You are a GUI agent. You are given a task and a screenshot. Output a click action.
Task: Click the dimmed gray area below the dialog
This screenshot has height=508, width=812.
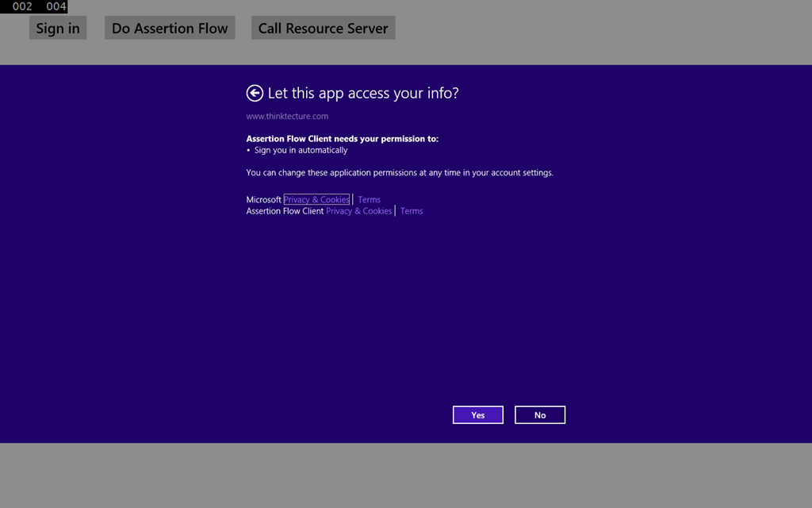[x=406, y=475]
